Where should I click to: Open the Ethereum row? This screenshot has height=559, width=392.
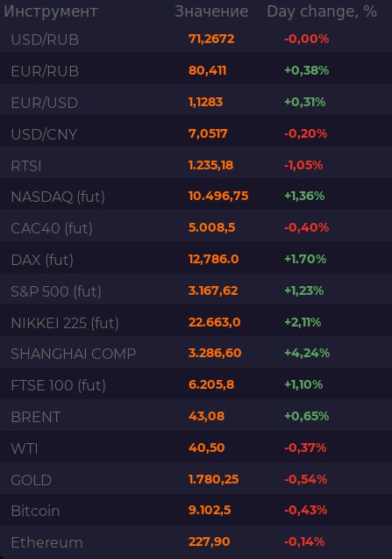click(x=196, y=542)
